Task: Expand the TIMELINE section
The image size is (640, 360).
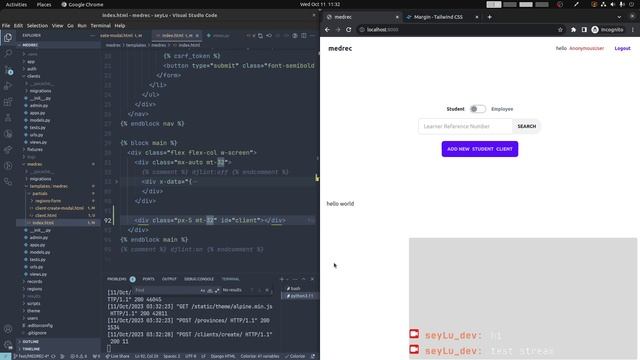Action: tap(31, 349)
